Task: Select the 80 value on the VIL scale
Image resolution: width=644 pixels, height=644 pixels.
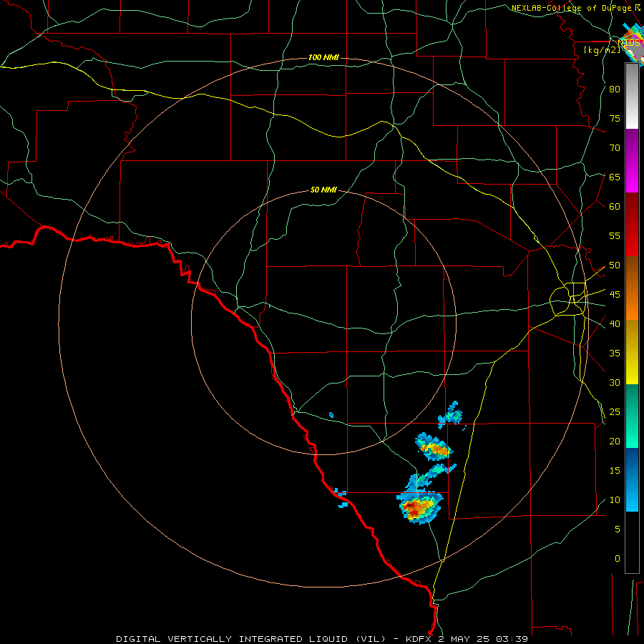Action: point(615,89)
